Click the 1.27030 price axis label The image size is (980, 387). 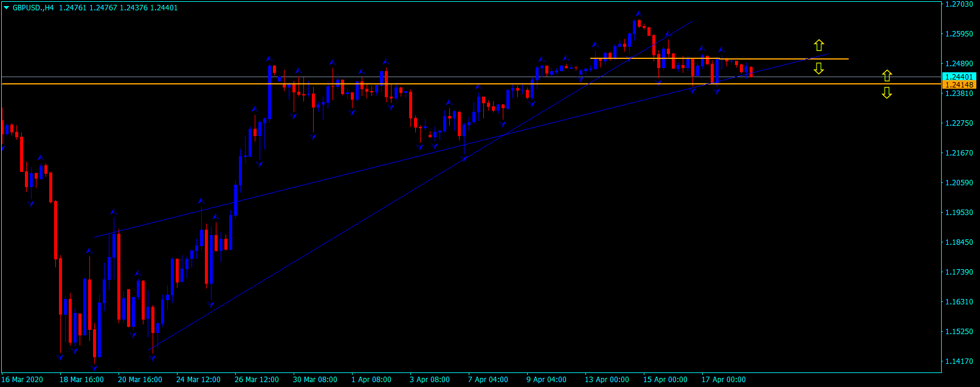tap(959, 4)
